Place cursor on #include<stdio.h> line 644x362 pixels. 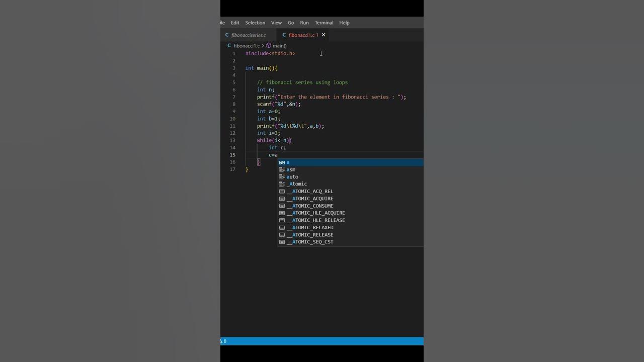[x=270, y=53]
